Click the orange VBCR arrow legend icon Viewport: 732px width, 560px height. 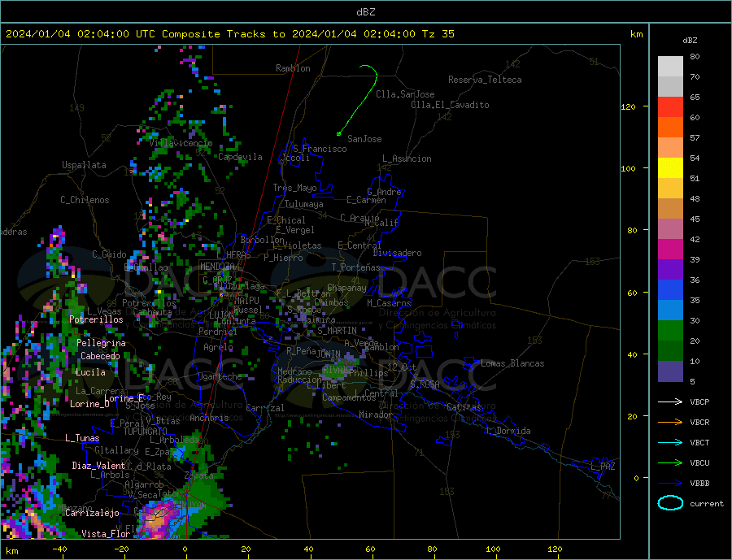coord(670,423)
